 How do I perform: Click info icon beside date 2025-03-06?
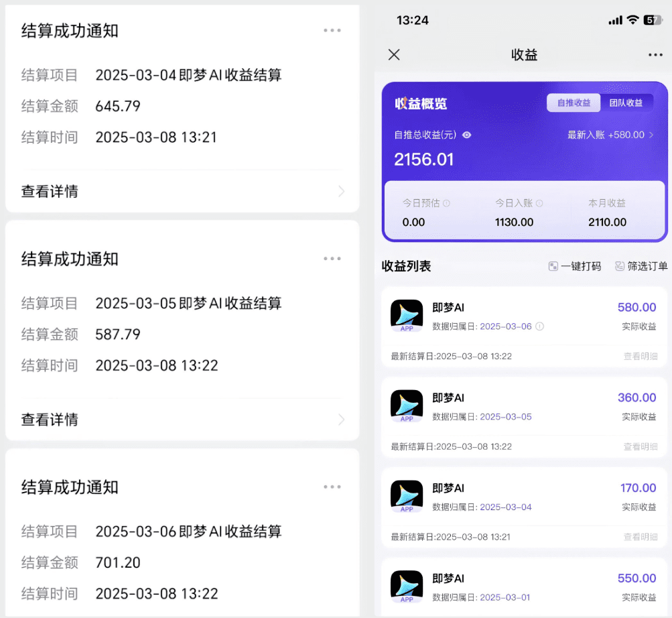click(540, 326)
